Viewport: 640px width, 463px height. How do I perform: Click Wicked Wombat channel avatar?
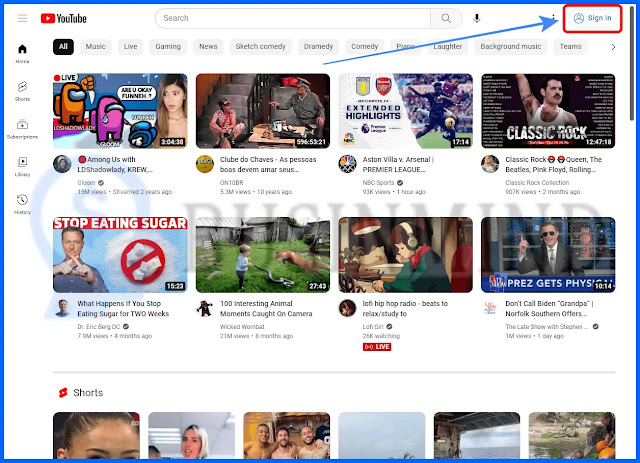point(205,308)
